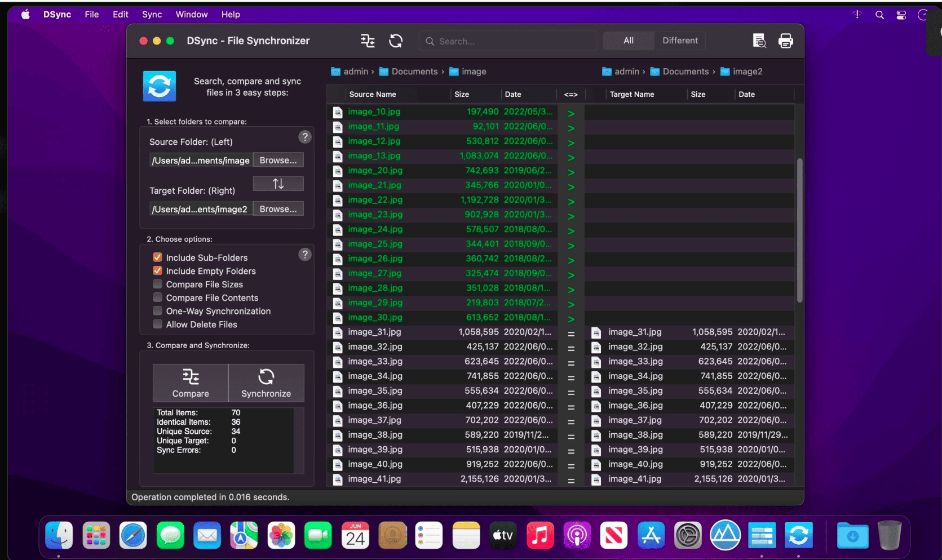This screenshot has width=942, height=560.
Task: Click the swap source and target folders arrows
Action: (278, 184)
